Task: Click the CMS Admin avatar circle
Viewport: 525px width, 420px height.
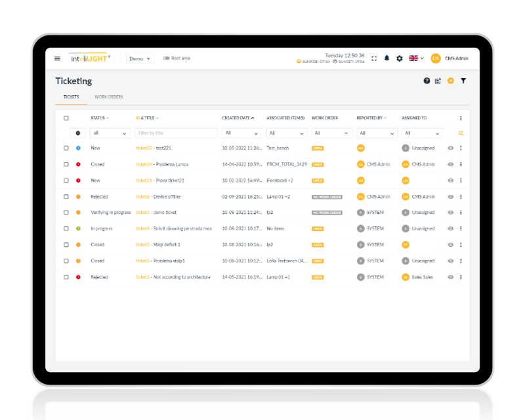Action: click(x=434, y=58)
